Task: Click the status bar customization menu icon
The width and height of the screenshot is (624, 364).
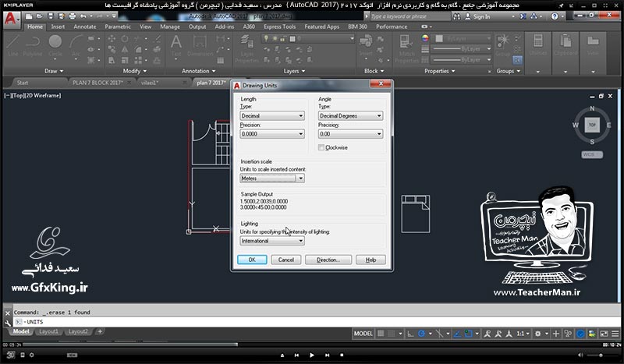Action: coord(615,334)
